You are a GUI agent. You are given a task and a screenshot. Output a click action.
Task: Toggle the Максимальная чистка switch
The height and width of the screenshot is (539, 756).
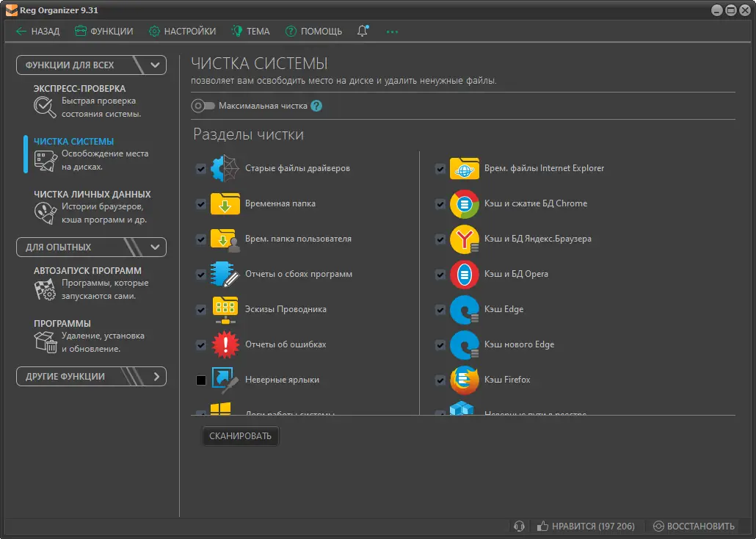point(203,106)
